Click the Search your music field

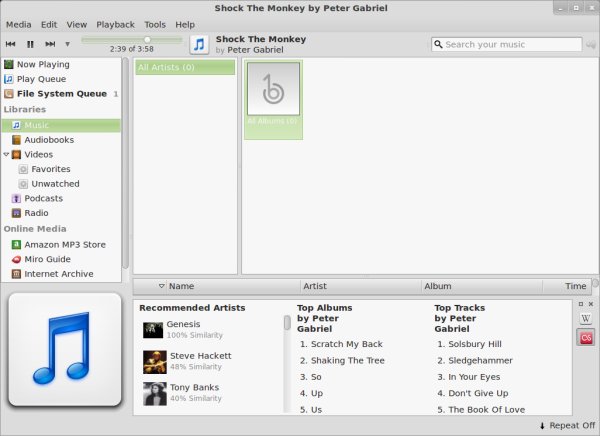click(507, 44)
